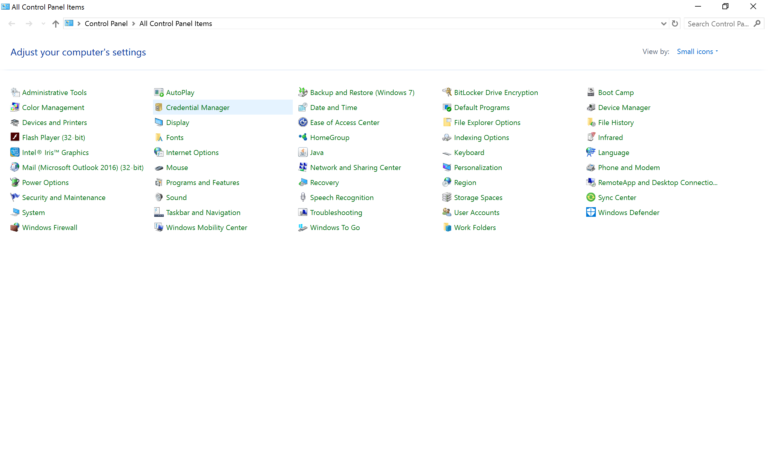
Task: Open the Keyboard link
Action: 469,152
